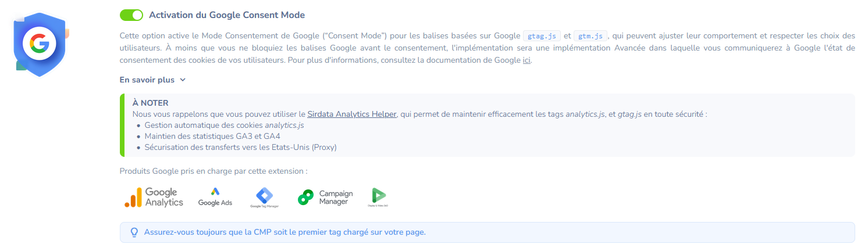Click the Google shield logo icon
This screenshot has width=868, height=251.
40,44
